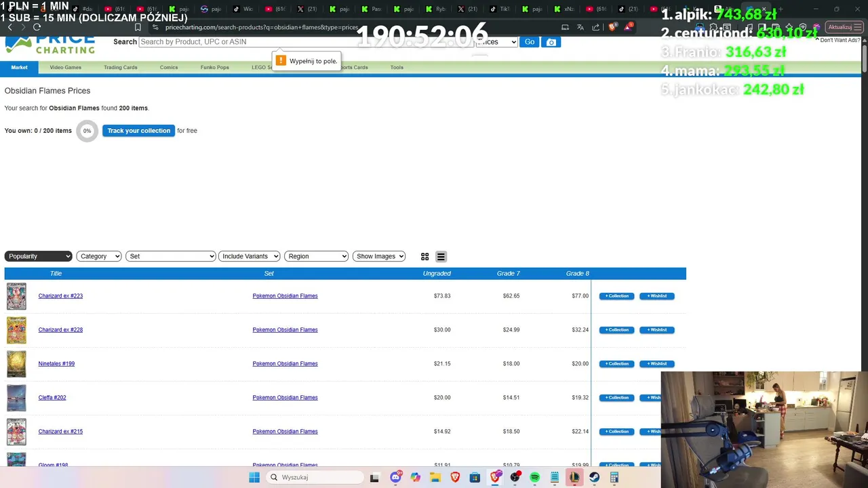868x488 pixels.
Task: Click Track your collection button
Action: click(x=138, y=131)
